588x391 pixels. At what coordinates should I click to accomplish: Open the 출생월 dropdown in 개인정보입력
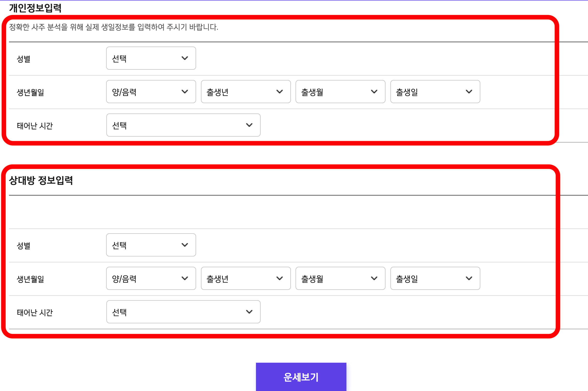click(340, 92)
